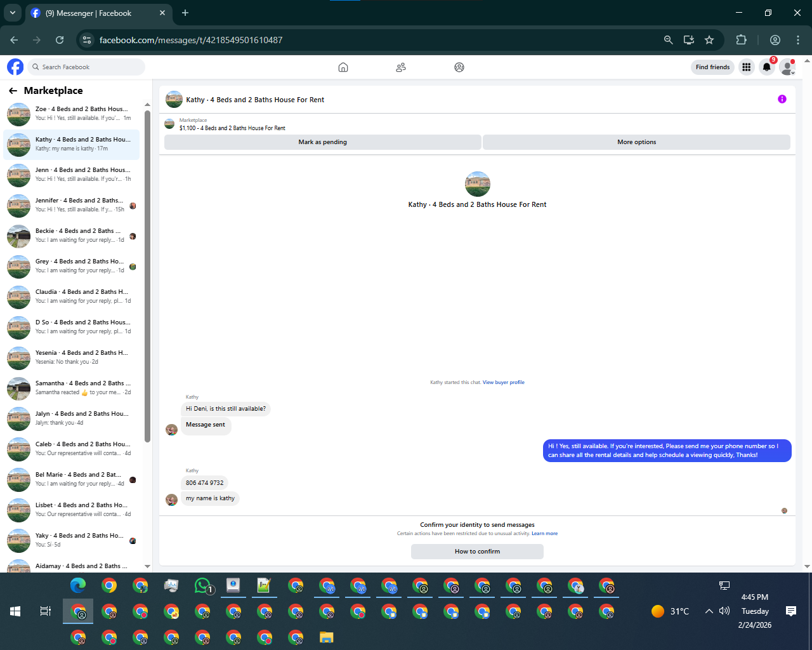Screen dimensions: 812x650
Task: Open the Facebook menu grid icon
Action: point(746,67)
